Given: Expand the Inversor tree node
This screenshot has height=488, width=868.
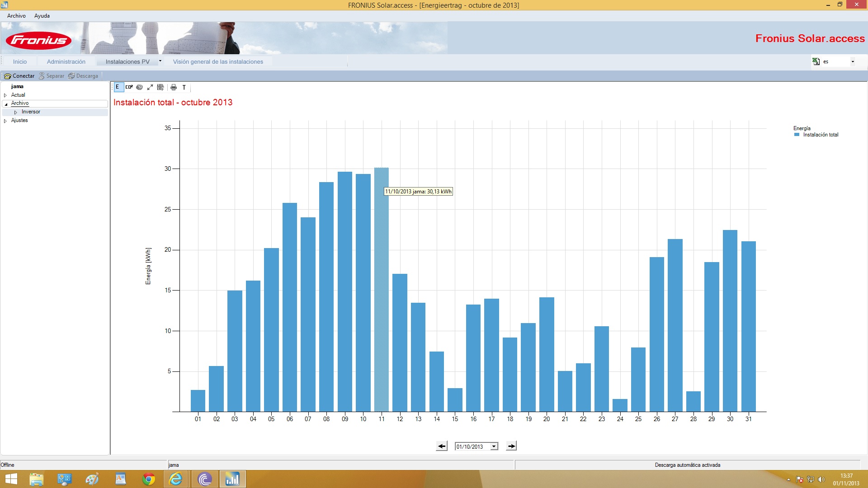Looking at the screenshot, I should point(16,112).
